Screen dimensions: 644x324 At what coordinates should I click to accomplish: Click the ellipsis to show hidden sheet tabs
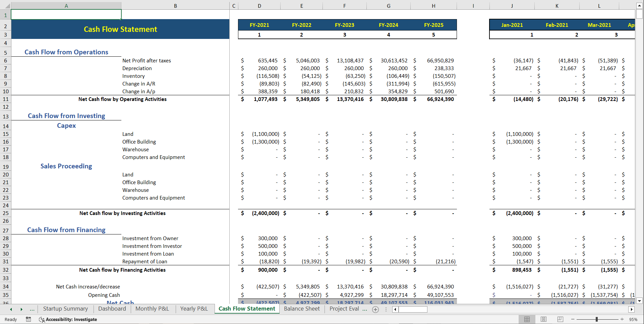coord(32,309)
